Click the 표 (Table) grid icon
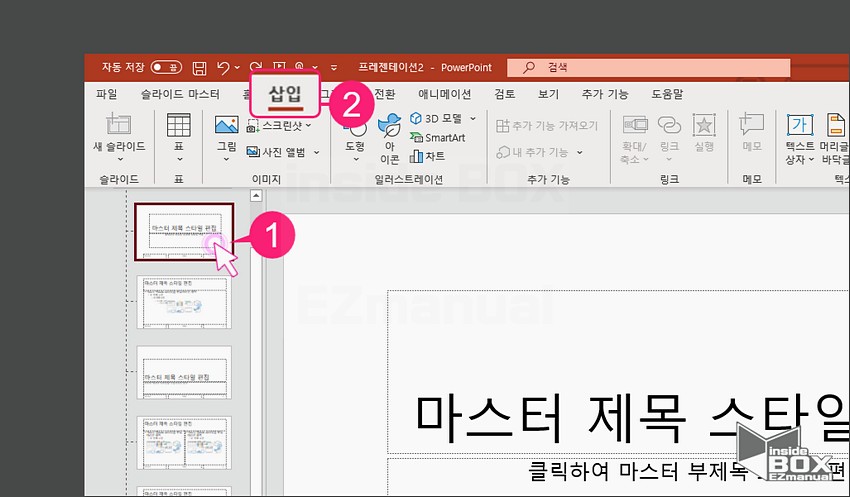The image size is (850, 497). point(178,125)
